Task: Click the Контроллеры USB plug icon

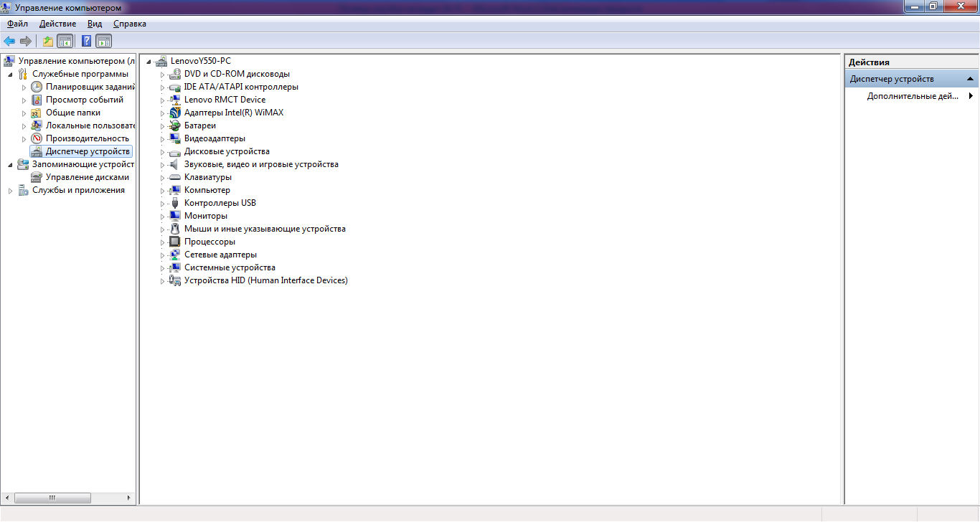Action: pos(174,203)
